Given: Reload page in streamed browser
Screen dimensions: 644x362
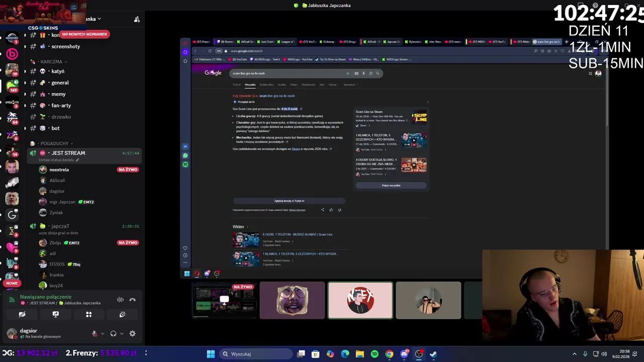Looking at the screenshot, I should pos(210,51).
